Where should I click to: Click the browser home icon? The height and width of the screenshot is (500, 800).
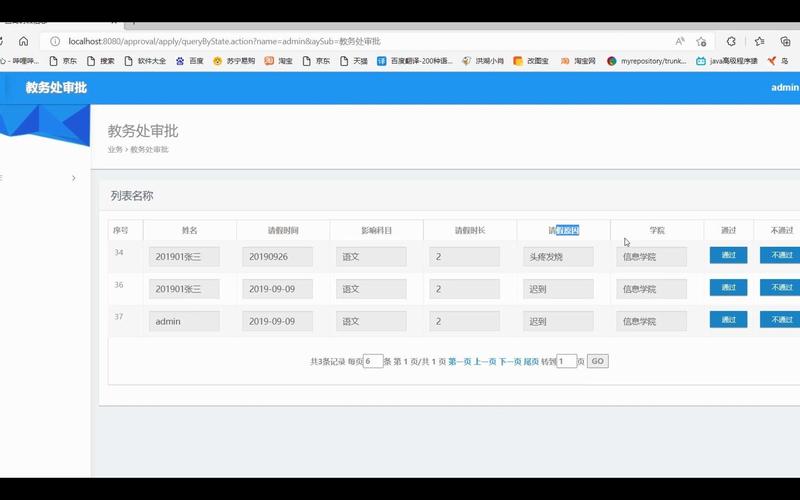pyautogui.click(x=23, y=41)
